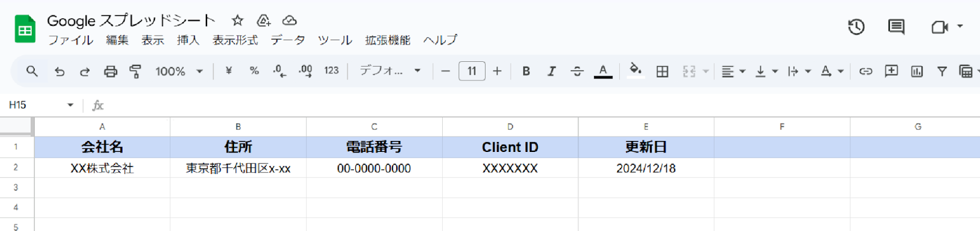Open the search menus magnifier
The height and width of the screenshot is (231, 980).
(x=32, y=71)
